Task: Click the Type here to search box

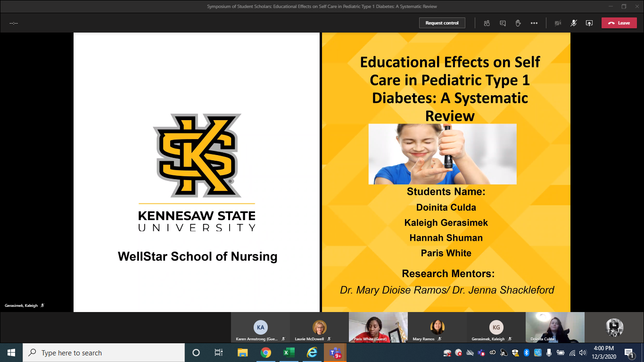Action: pos(104,353)
